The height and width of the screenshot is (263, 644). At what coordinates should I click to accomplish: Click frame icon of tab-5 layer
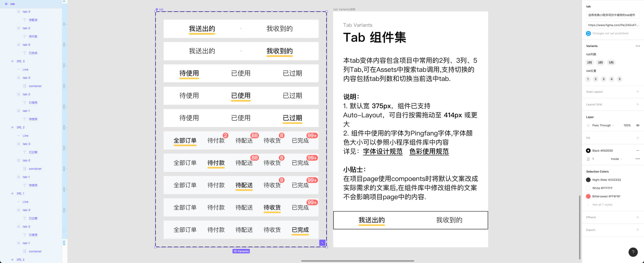18,45
